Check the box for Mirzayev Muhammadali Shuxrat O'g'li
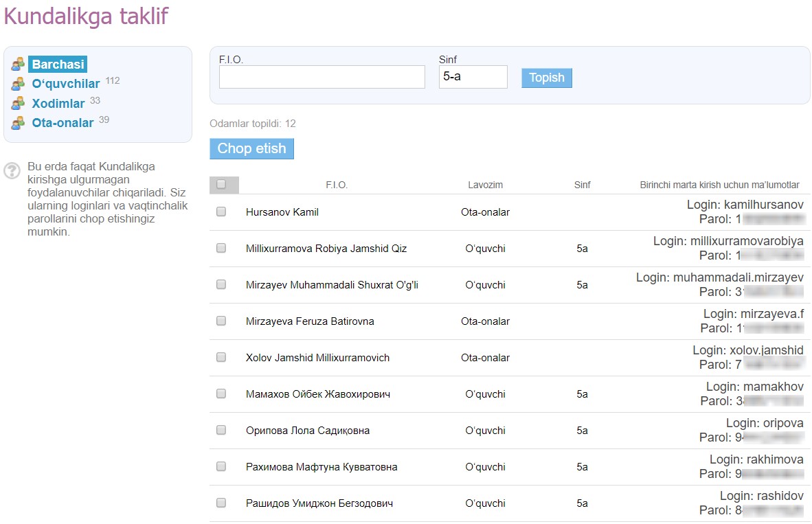 point(221,284)
